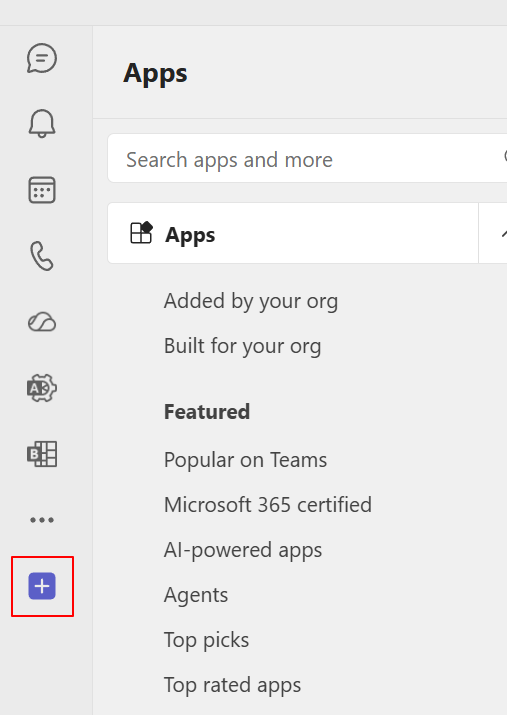Select Microsoft 365 certified category
This screenshot has width=507, height=715.
click(268, 505)
